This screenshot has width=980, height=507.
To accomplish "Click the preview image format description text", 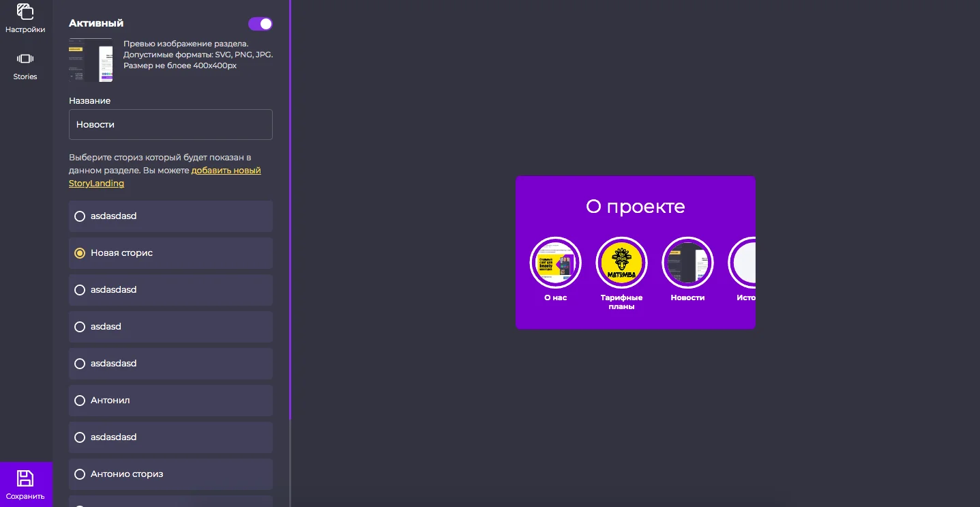I will (x=198, y=55).
